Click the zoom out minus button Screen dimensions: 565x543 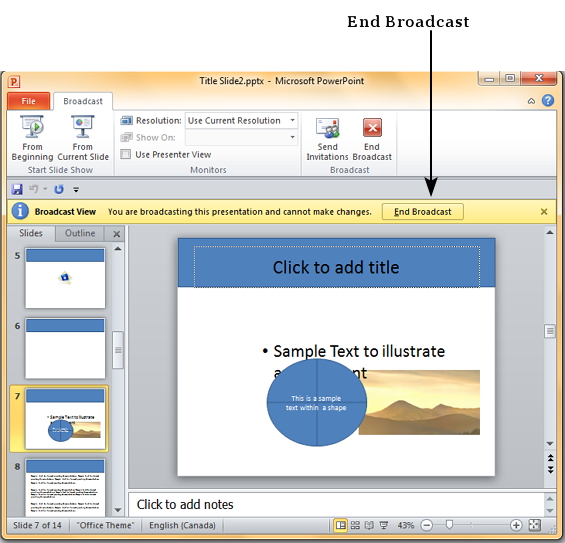[x=427, y=525]
